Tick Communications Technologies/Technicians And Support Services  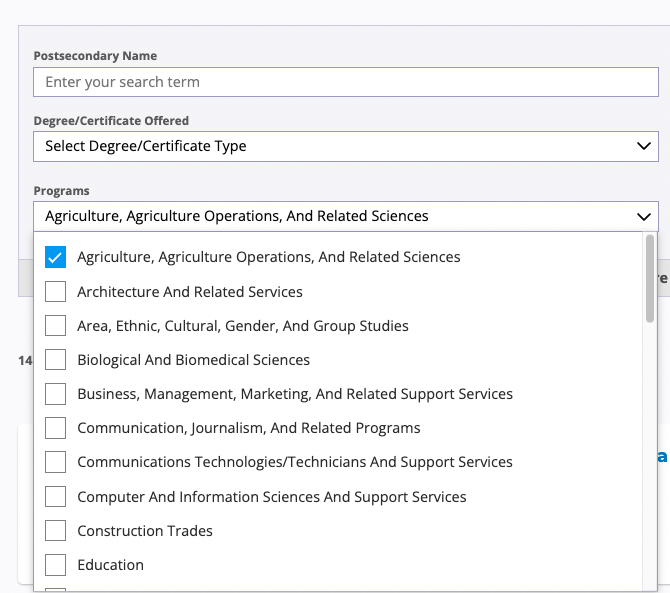(x=56, y=462)
